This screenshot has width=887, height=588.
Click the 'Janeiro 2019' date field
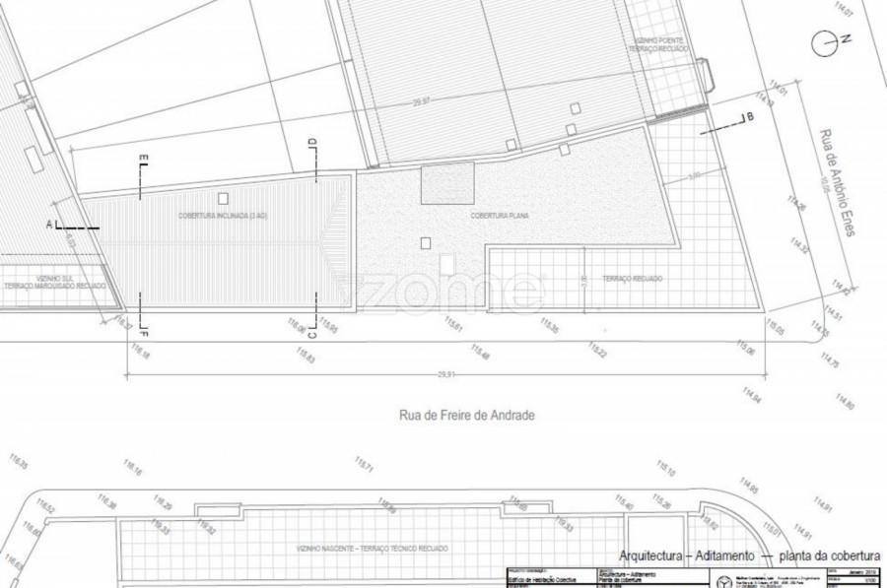click(x=849, y=571)
